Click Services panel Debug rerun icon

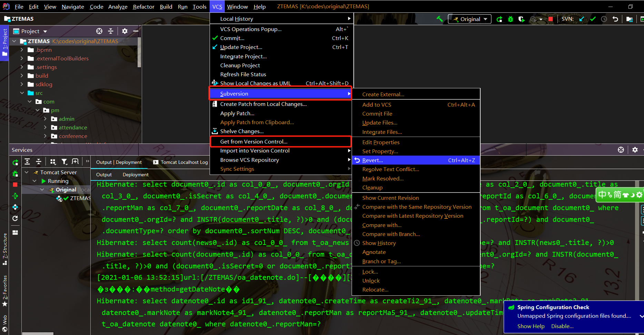tap(15, 174)
